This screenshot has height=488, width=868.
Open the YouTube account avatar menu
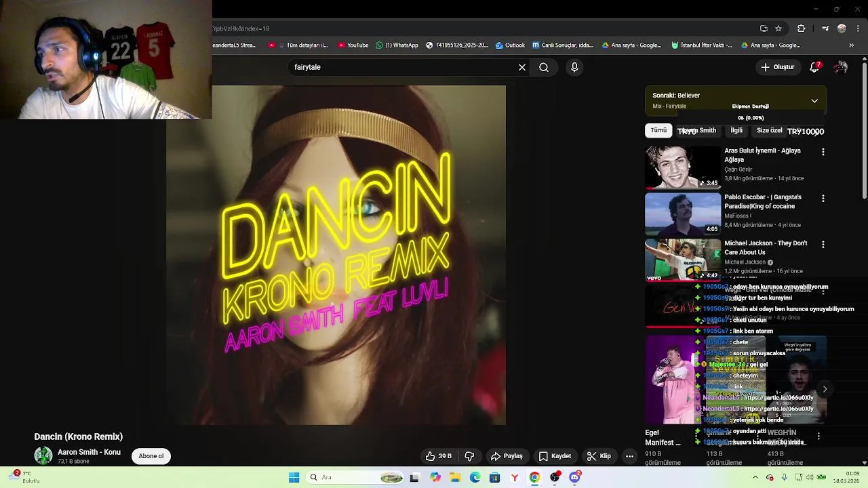coord(840,67)
